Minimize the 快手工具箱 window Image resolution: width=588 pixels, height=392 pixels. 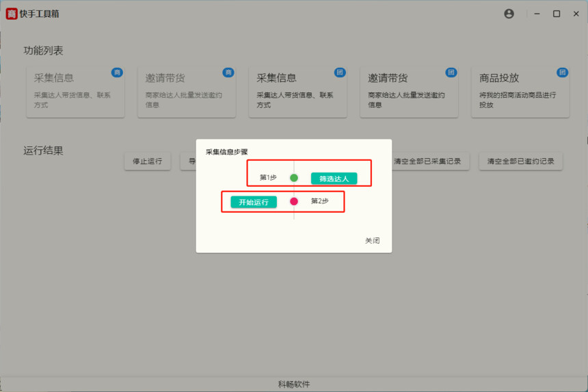pyautogui.click(x=537, y=14)
